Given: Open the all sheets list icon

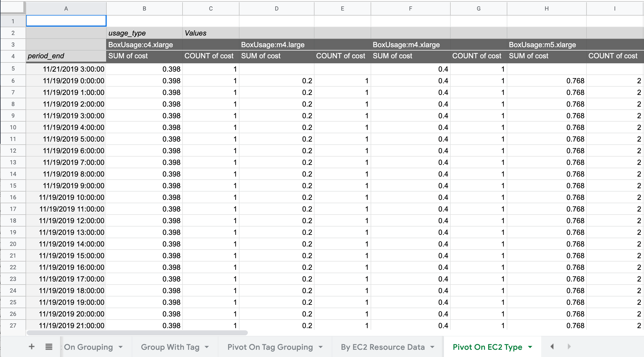Looking at the screenshot, I should (49, 346).
